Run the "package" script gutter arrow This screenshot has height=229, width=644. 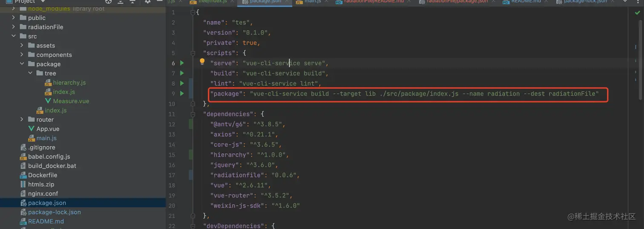pyautogui.click(x=182, y=94)
